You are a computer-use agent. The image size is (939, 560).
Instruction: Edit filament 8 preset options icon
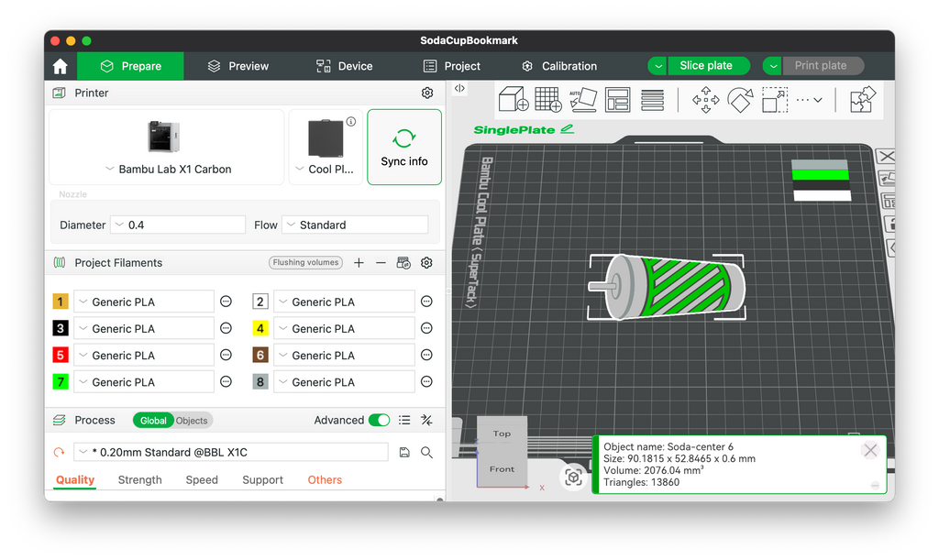[426, 381]
